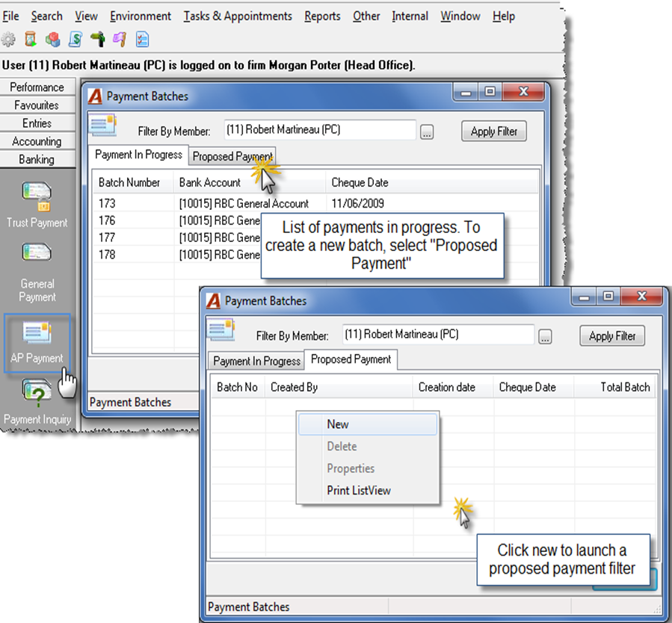Expand the Banking sidebar section
672x623 pixels.
[37, 159]
